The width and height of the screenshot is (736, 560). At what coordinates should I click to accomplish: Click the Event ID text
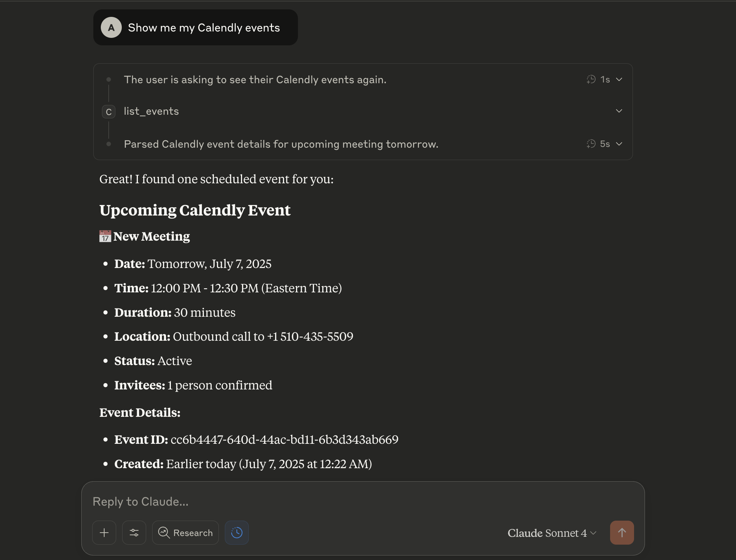(x=284, y=440)
